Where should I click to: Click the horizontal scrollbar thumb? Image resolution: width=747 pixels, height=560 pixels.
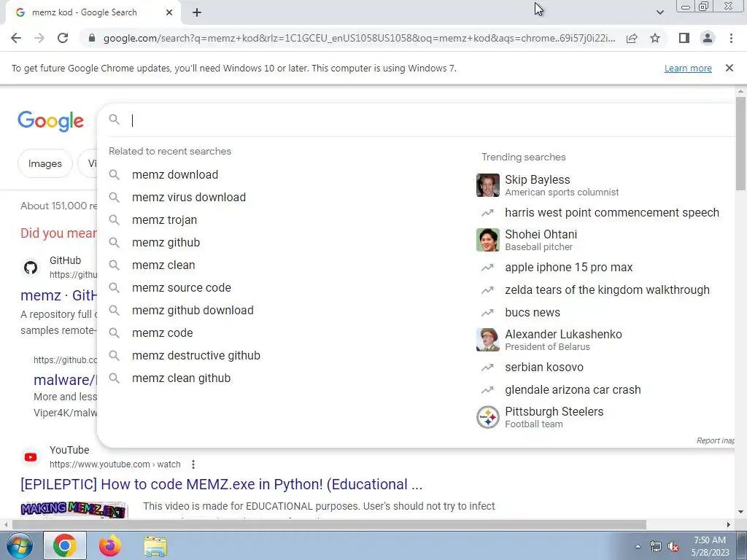coord(329,524)
